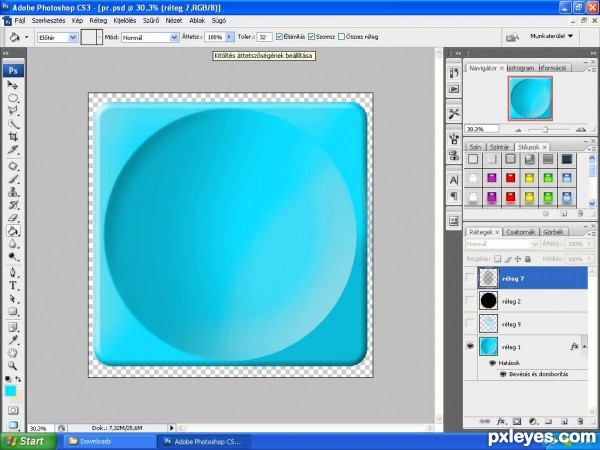Select the Crop tool
The width and height of the screenshot is (600, 450).
[13, 137]
